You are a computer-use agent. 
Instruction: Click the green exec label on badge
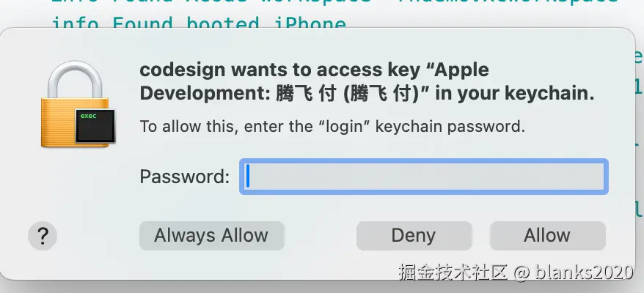88,116
